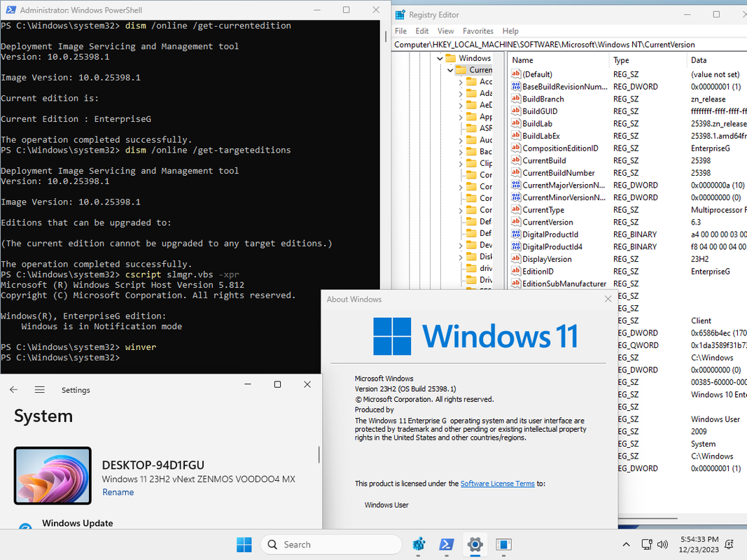Open the Help menu in Registry Editor

(510, 31)
